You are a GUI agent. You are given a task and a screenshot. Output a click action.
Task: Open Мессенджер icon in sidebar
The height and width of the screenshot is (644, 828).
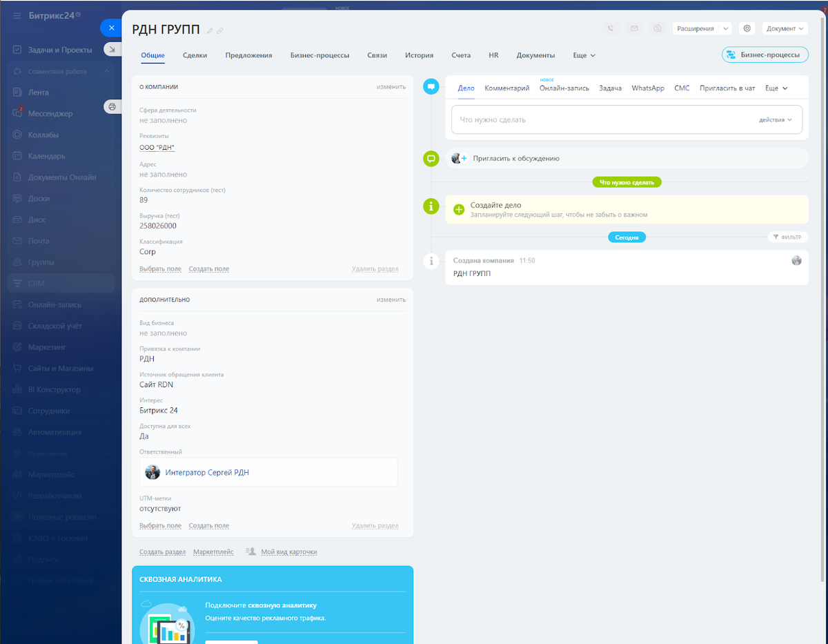pos(17,113)
